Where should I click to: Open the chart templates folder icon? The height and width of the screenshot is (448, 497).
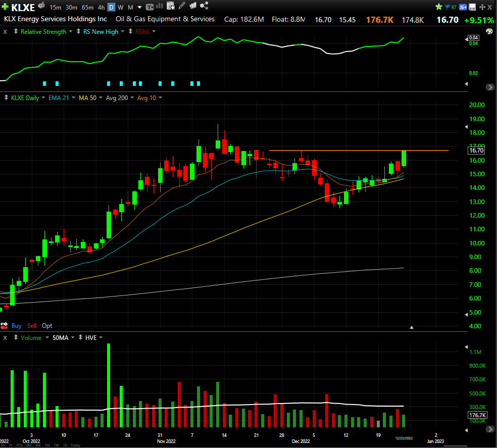click(x=193, y=6)
